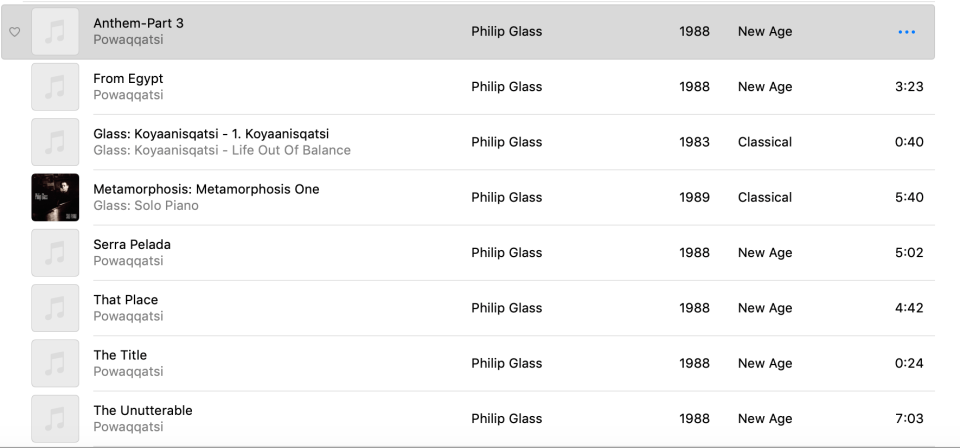Click the heart icon beside Anthem-Part 3

point(14,32)
